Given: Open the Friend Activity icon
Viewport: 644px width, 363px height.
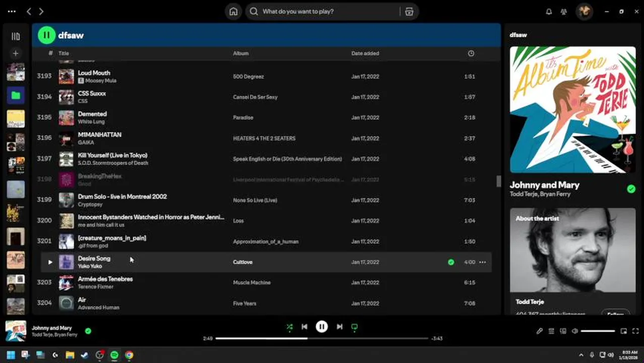Looking at the screenshot, I should pyautogui.click(x=564, y=12).
